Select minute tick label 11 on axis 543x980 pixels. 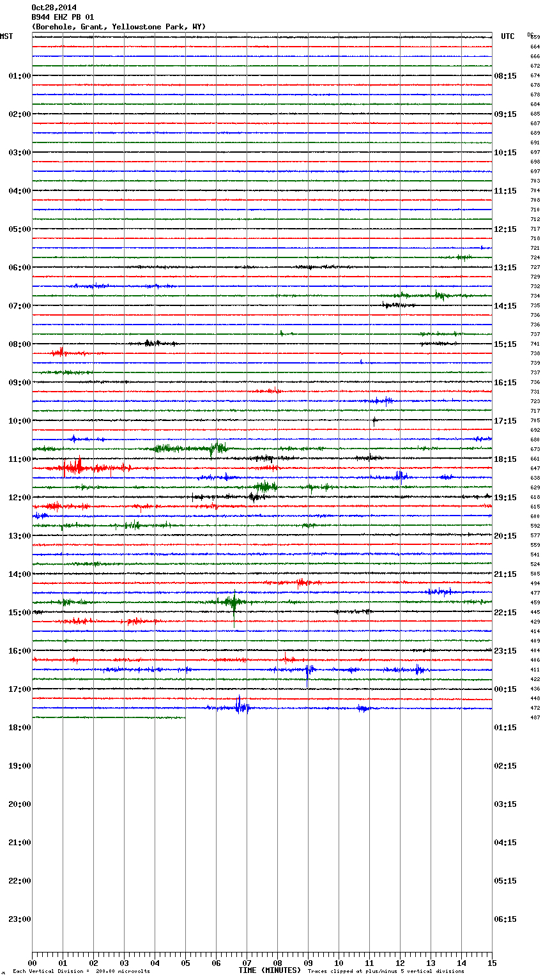tap(369, 963)
